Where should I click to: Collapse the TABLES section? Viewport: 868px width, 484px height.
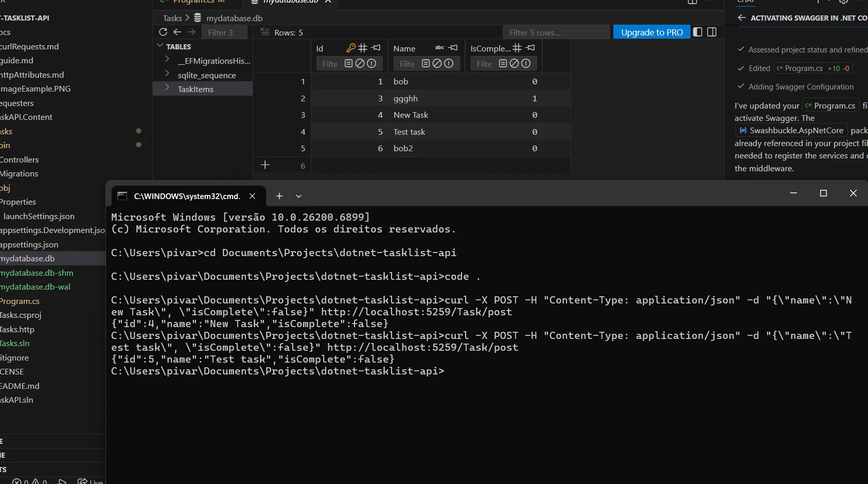pos(161,46)
